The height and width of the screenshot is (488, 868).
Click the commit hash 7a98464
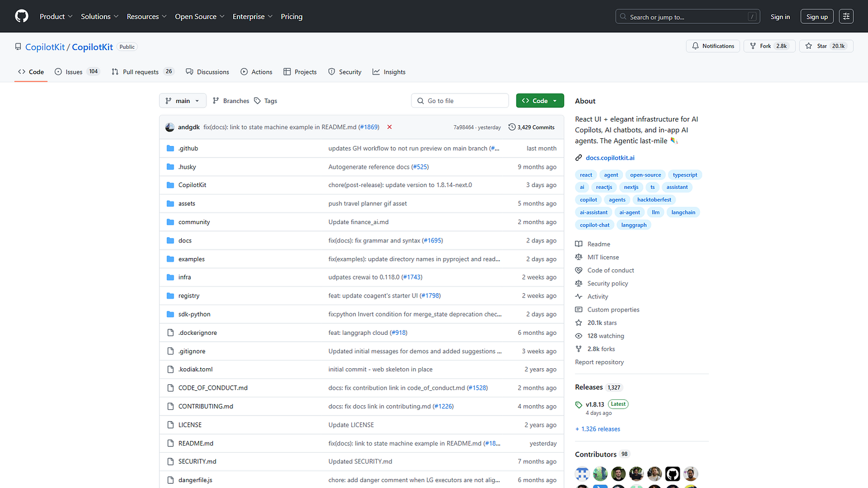(x=464, y=128)
